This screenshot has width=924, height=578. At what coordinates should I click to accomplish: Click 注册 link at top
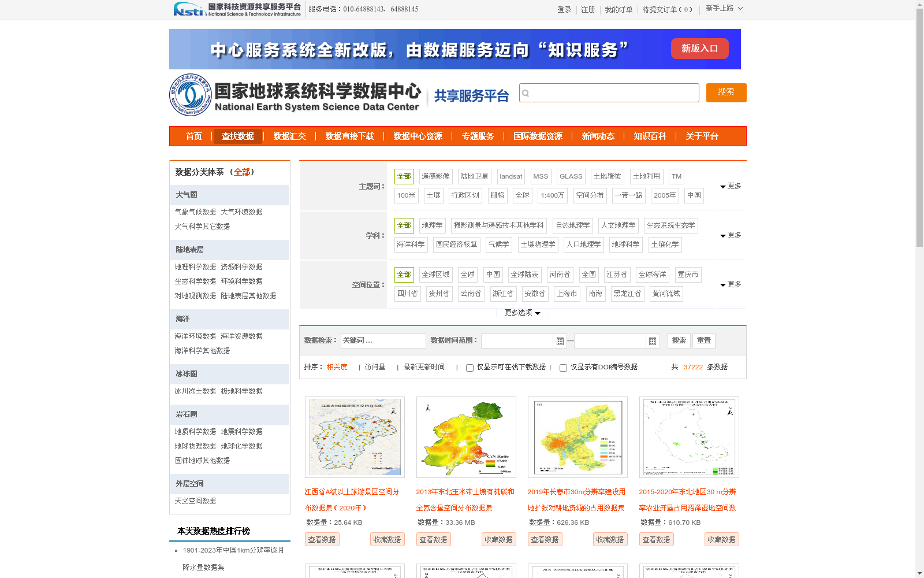[x=588, y=9]
